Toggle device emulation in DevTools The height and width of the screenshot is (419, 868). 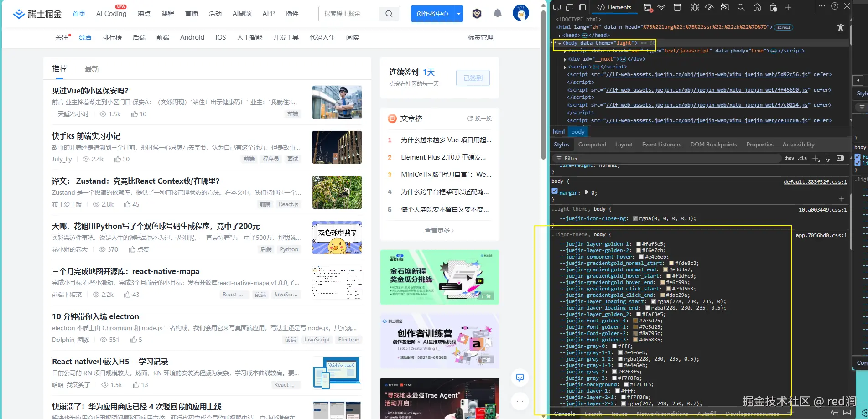pos(570,7)
